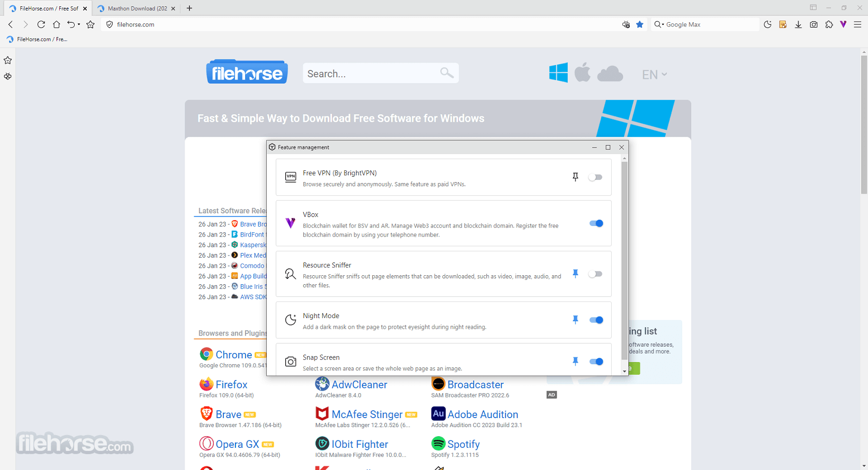This screenshot has height=470, width=868.
Task: Open the Opera GX download link
Action: tap(237, 445)
